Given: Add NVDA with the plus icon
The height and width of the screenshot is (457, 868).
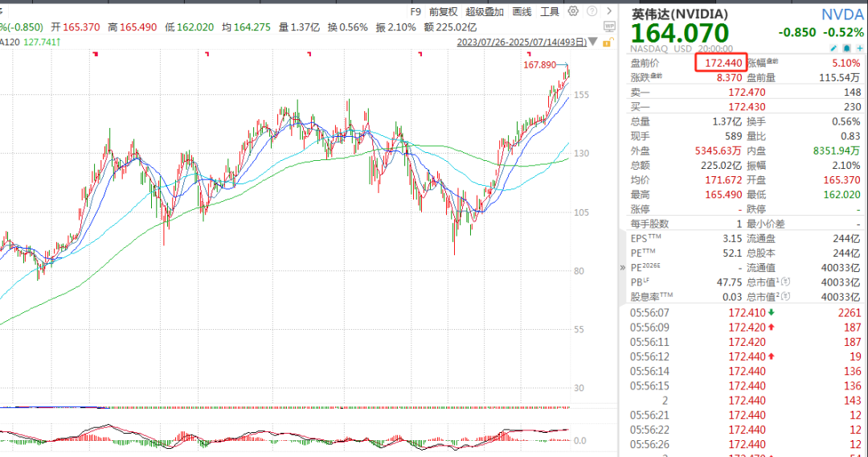Looking at the screenshot, I should (859, 48).
